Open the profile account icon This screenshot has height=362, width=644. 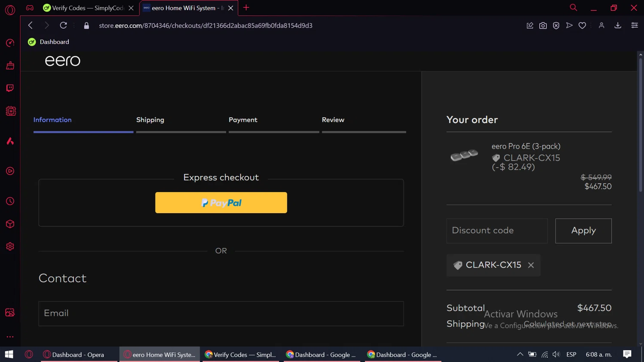(x=601, y=26)
